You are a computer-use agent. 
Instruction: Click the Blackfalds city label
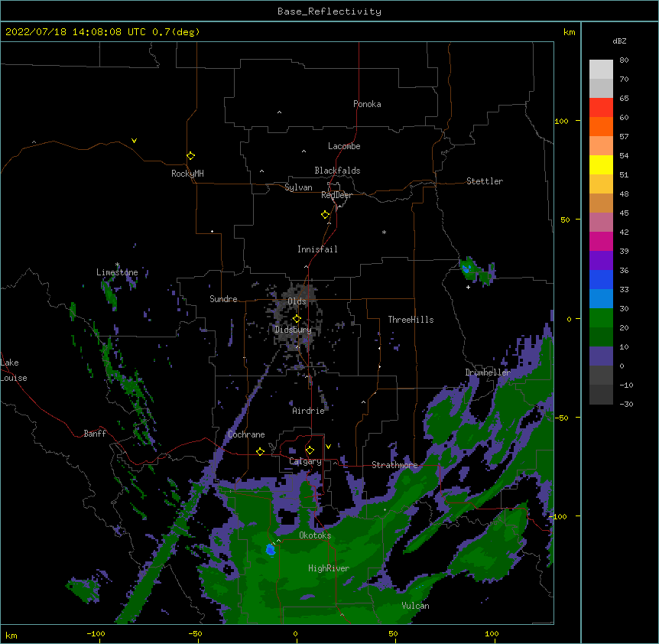337,171
